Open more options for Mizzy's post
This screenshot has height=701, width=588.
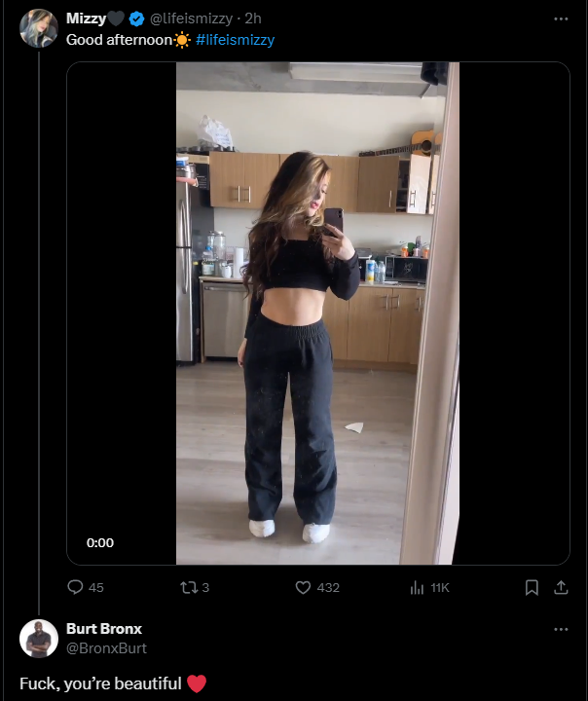(x=561, y=18)
